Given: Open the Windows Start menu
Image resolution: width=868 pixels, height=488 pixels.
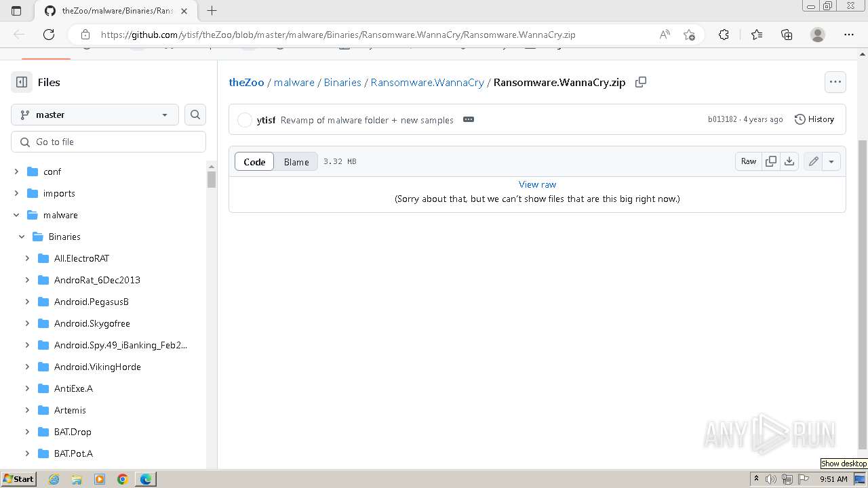Looking at the screenshot, I should pyautogui.click(x=18, y=479).
